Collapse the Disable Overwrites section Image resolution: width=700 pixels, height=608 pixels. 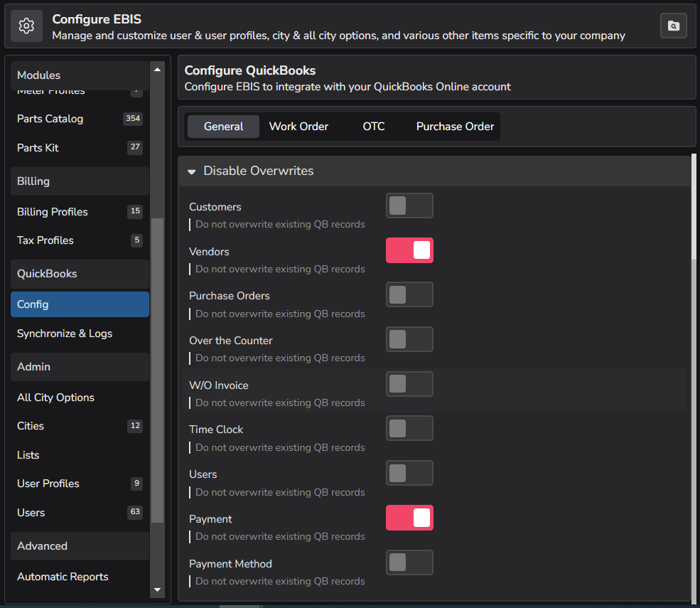point(191,171)
